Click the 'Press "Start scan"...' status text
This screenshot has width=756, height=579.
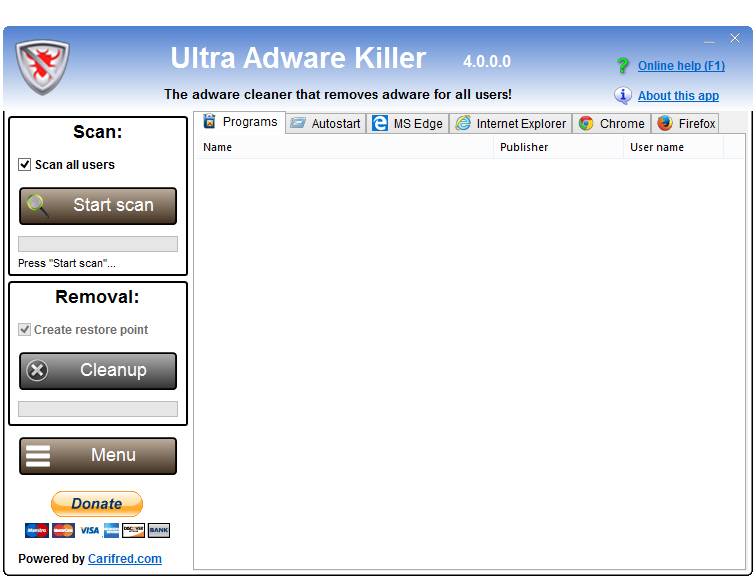click(x=67, y=263)
